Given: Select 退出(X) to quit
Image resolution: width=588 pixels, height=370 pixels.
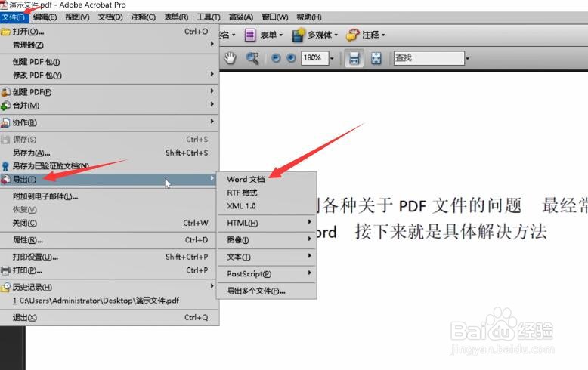Looking at the screenshot, I should point(110,318).
